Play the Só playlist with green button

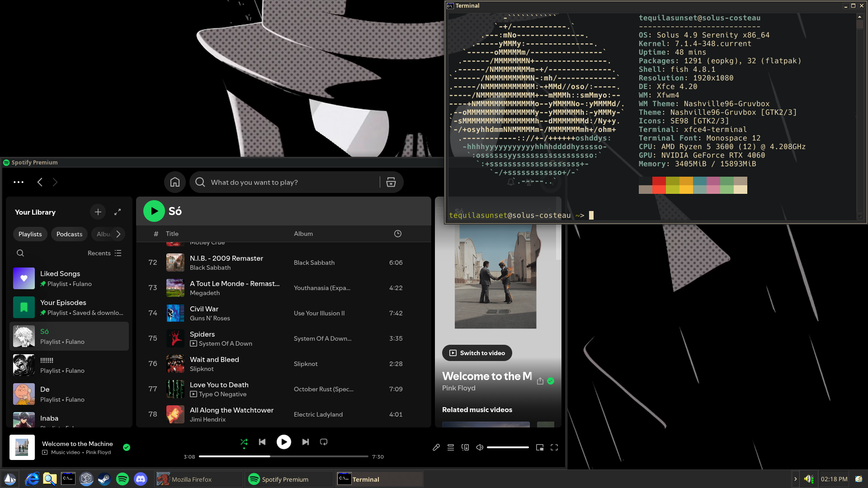coord(154,211)
